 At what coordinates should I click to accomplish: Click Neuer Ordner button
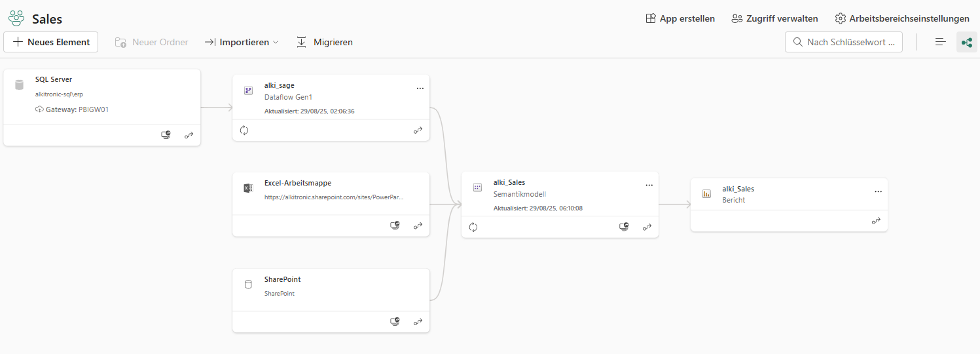pos(152,42)
